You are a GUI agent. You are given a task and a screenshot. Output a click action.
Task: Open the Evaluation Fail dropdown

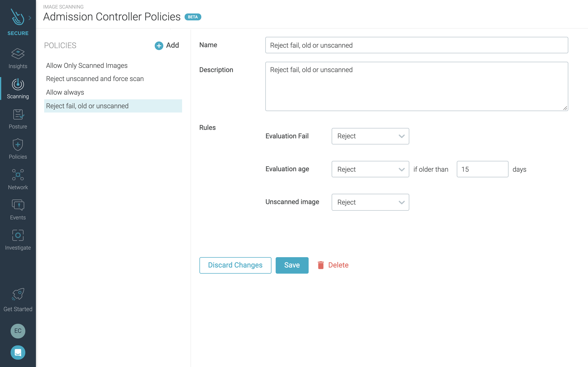[370, 136]
